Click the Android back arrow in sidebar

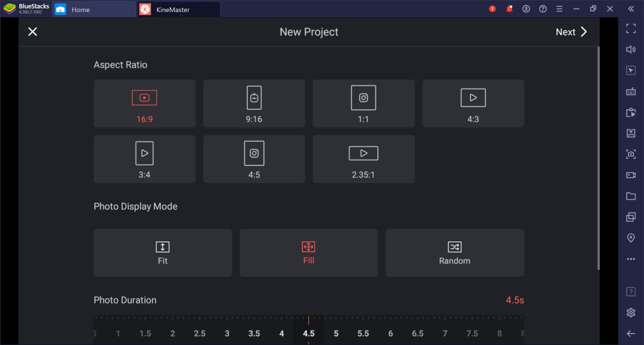[631, 333]
